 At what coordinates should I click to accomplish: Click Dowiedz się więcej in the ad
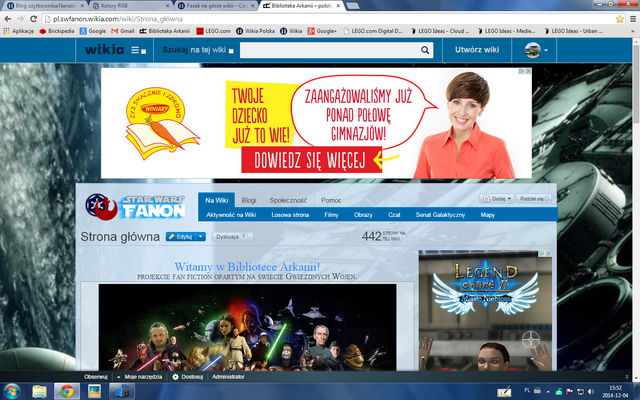pyautogui.click(x=311, y=160)
